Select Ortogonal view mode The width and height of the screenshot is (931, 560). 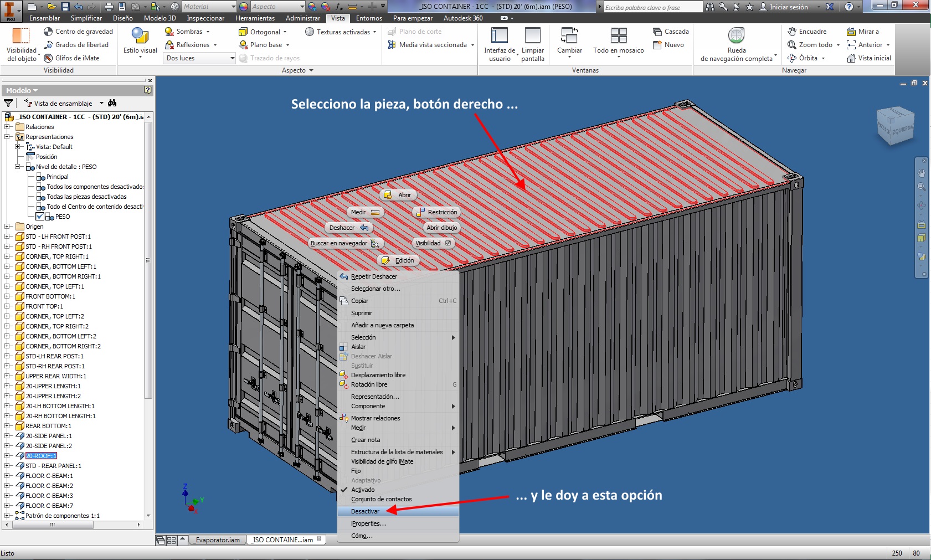[x=262, y=32]
